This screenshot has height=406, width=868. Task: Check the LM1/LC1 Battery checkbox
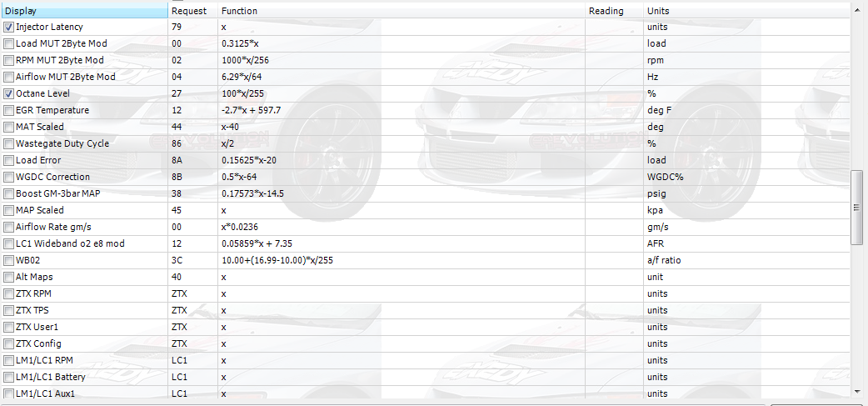tap(9, 378)
